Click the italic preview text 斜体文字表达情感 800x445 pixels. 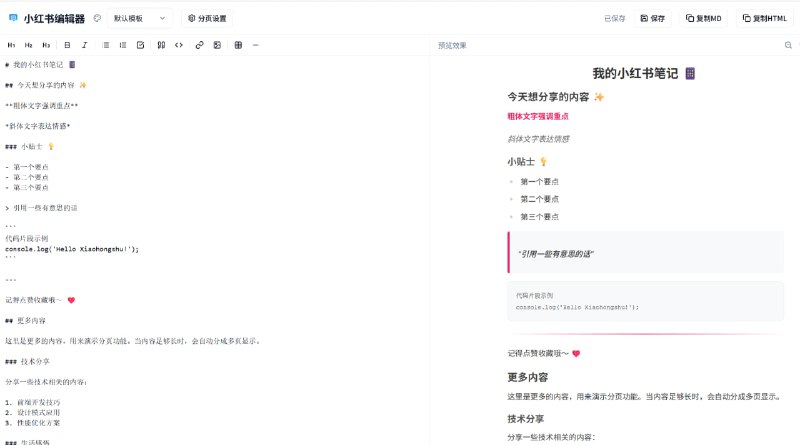click(x=538, y=139)
